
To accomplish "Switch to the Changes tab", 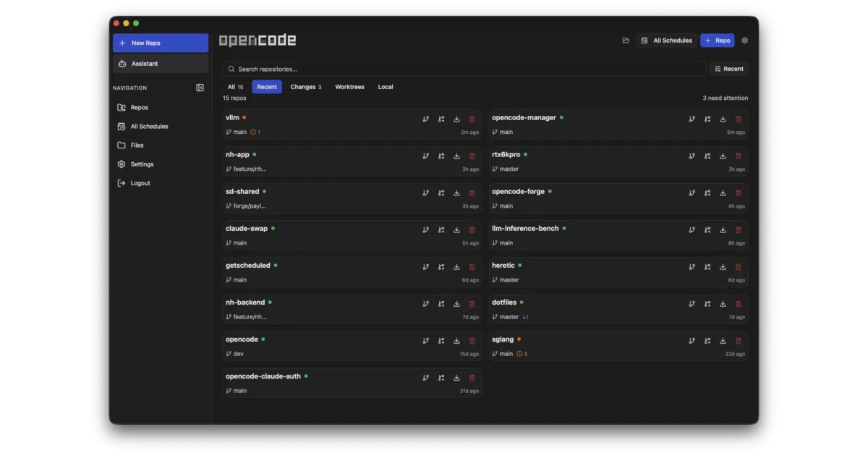I will (x=306, y=87).
